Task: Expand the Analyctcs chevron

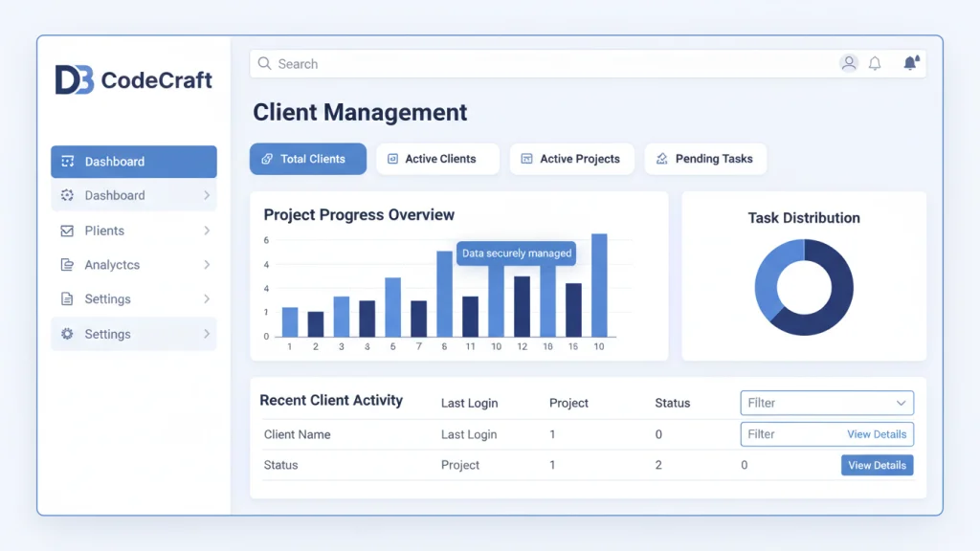Action: 207,265
